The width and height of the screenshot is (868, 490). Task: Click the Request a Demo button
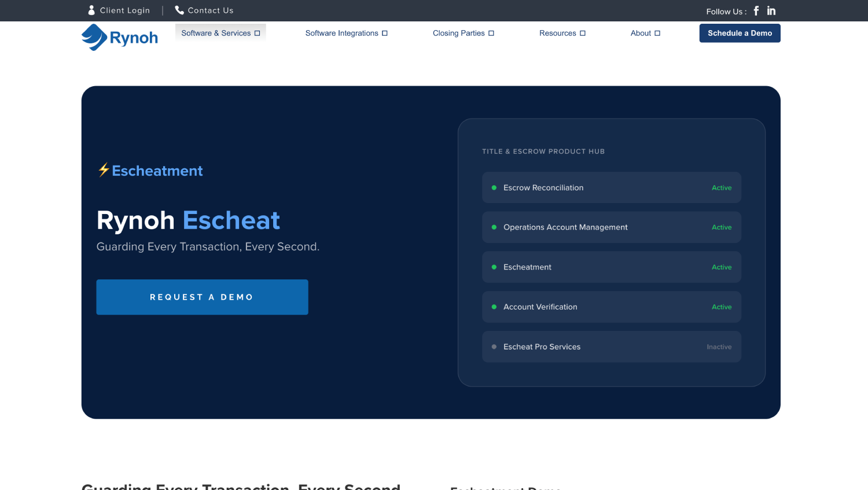click(x=202, y=297)
